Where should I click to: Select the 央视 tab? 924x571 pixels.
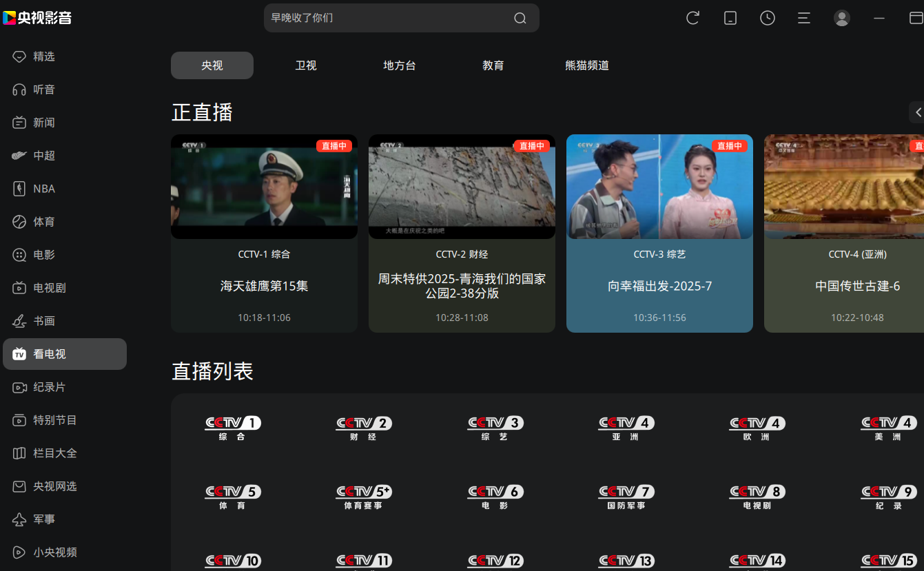click(212, 65)
